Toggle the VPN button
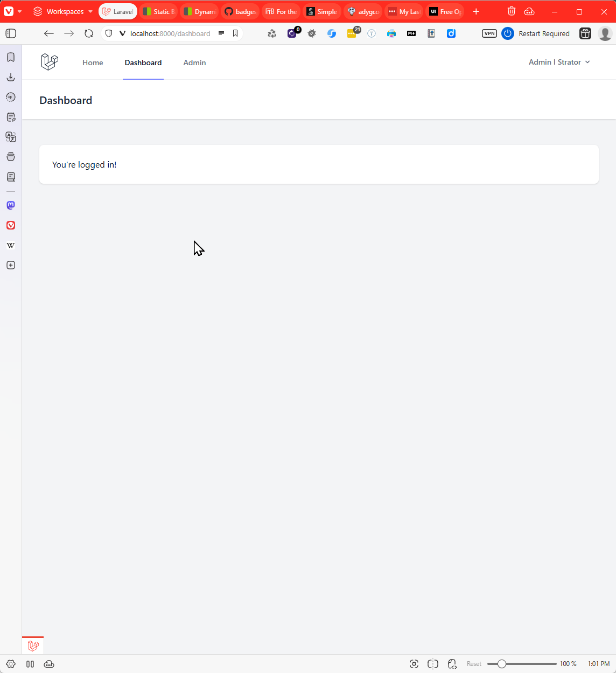Viewport: 616px width, 673px height. tap(489, 33)
